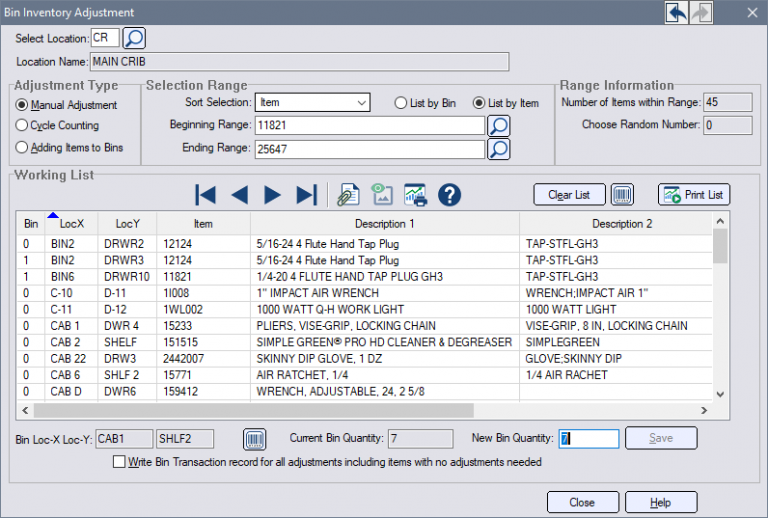
Task: Open lookup for Select Location field
Action: coord(134,39)
